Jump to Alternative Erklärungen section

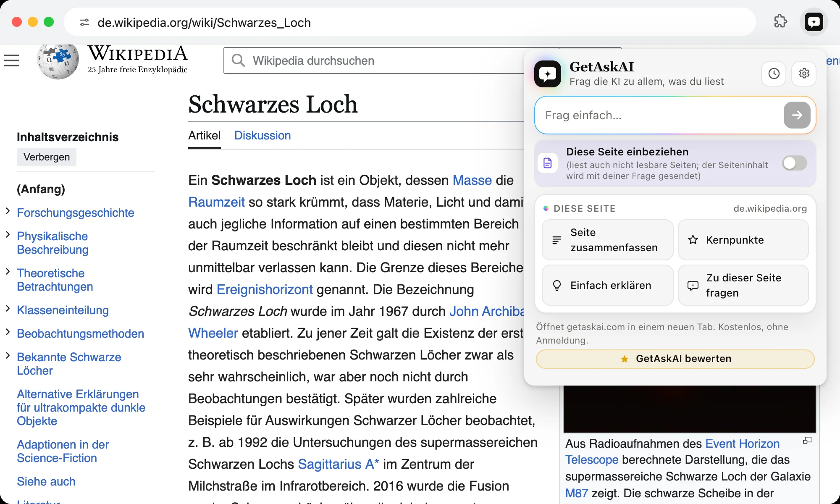[81, 407]
